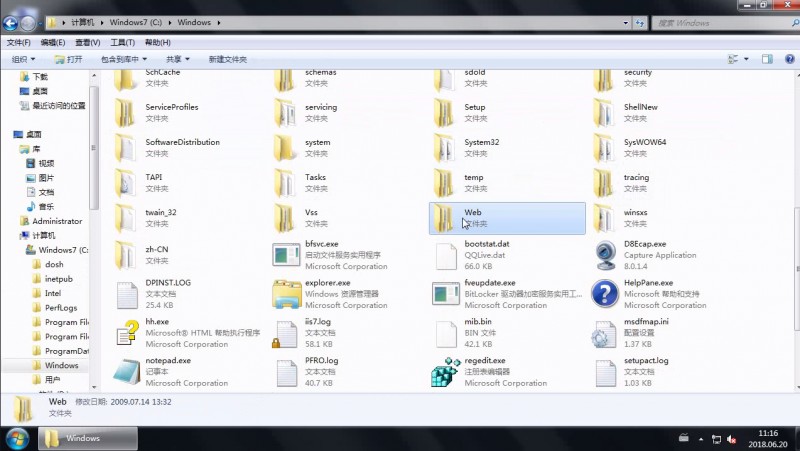This screenshot has width=800, height=451.
Task: Select the hh.exe HTML help icon
Action: 127,333
